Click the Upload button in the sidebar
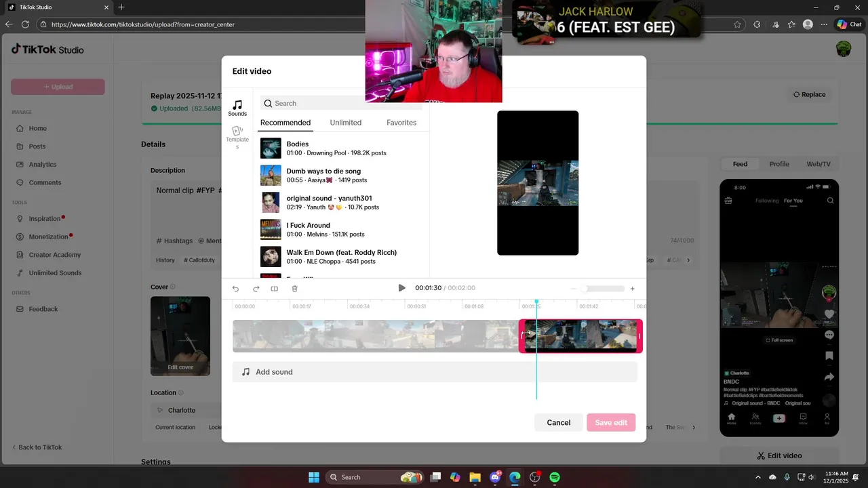 pyautogui.click(x=58, y=87)
